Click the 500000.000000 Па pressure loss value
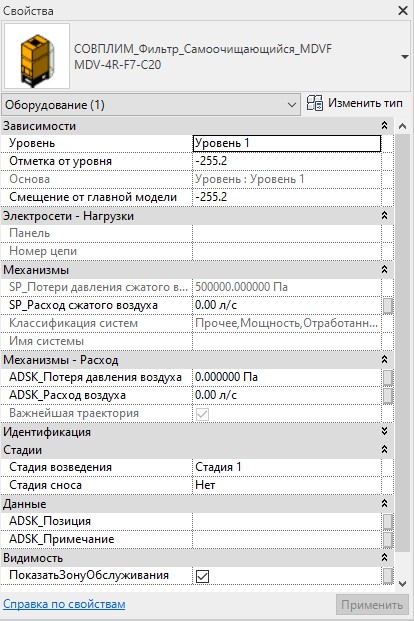The height and width of the screenshot is (621, 414). coord(241,287)
